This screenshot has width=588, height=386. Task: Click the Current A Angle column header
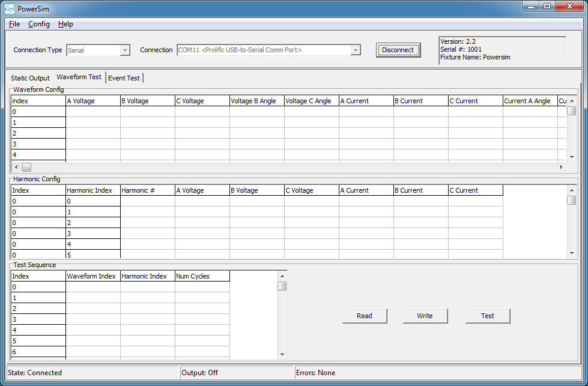pyautogui.click(x=530, y=101)
